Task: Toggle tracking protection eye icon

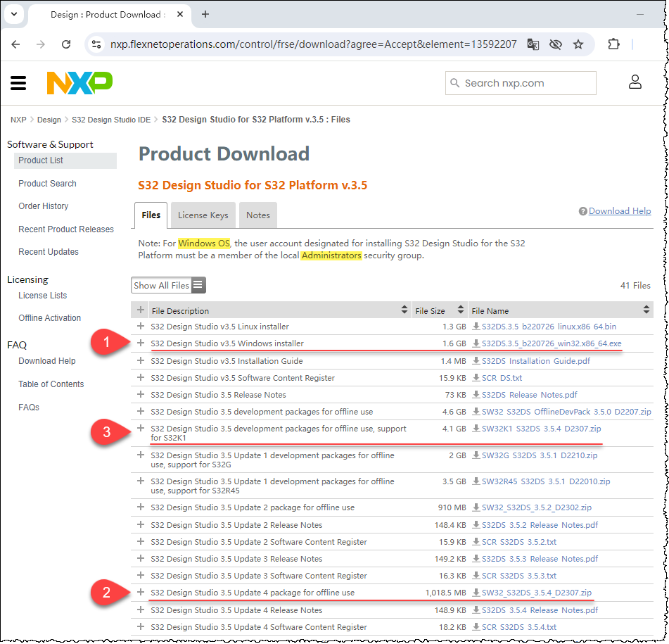Action: point(555,43)
